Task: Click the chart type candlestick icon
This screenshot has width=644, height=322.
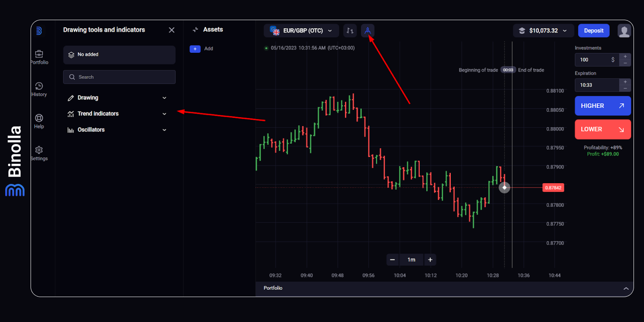Action: (350, 31)
